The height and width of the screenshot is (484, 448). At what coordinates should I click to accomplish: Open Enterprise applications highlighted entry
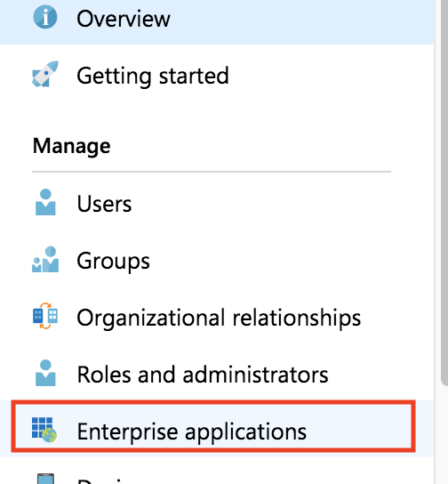tap(213, 426)
